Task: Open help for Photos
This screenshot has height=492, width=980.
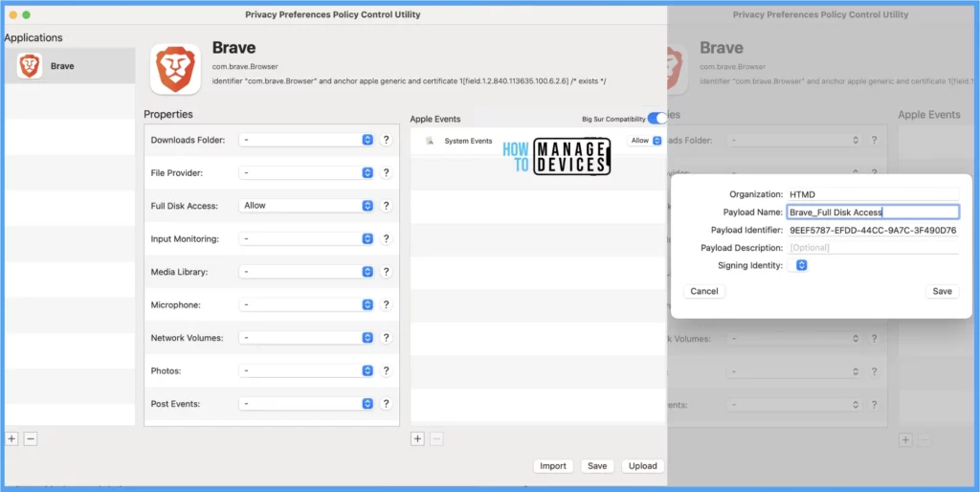Action: pyautogui.click(x=387, y=370)
